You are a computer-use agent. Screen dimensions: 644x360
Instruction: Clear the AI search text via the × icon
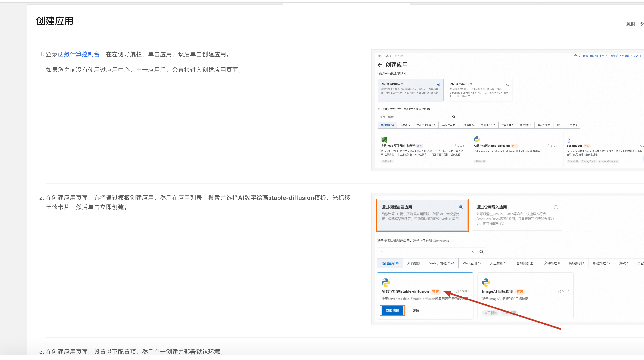tap(472, 252)
